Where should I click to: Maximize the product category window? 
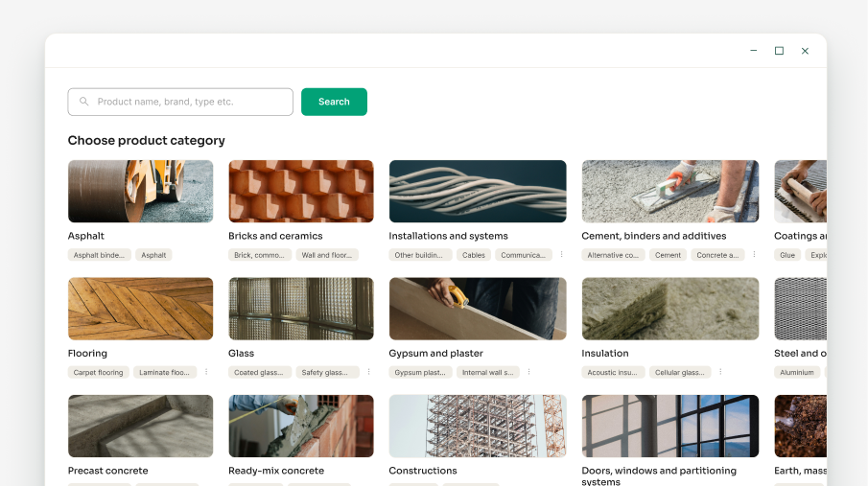(779, 51)
